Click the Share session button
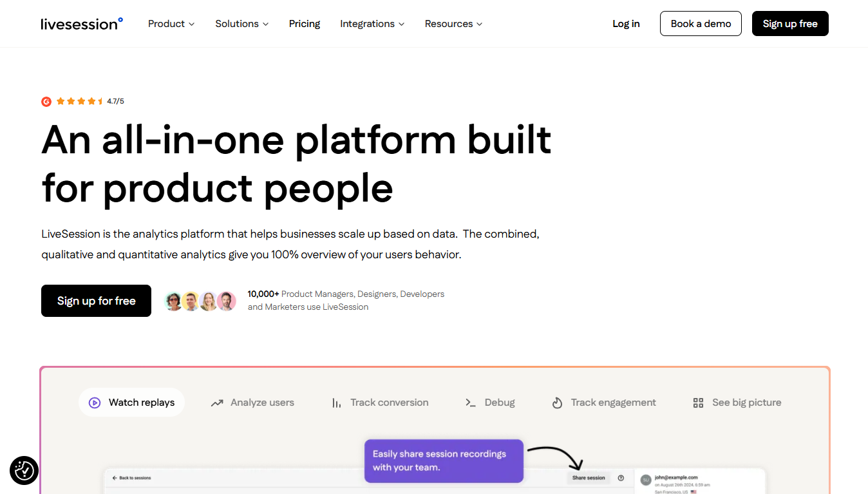 coord(589,478)
